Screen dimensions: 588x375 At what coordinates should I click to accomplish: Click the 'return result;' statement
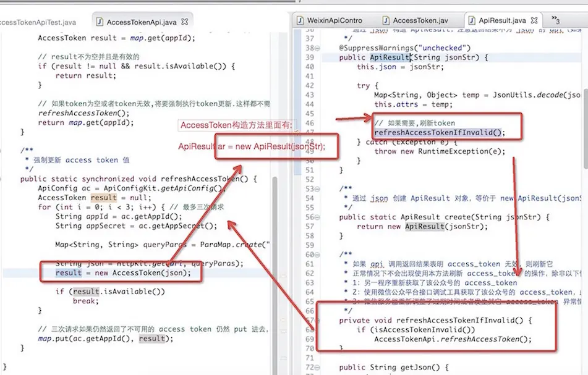tap(86, 75)
